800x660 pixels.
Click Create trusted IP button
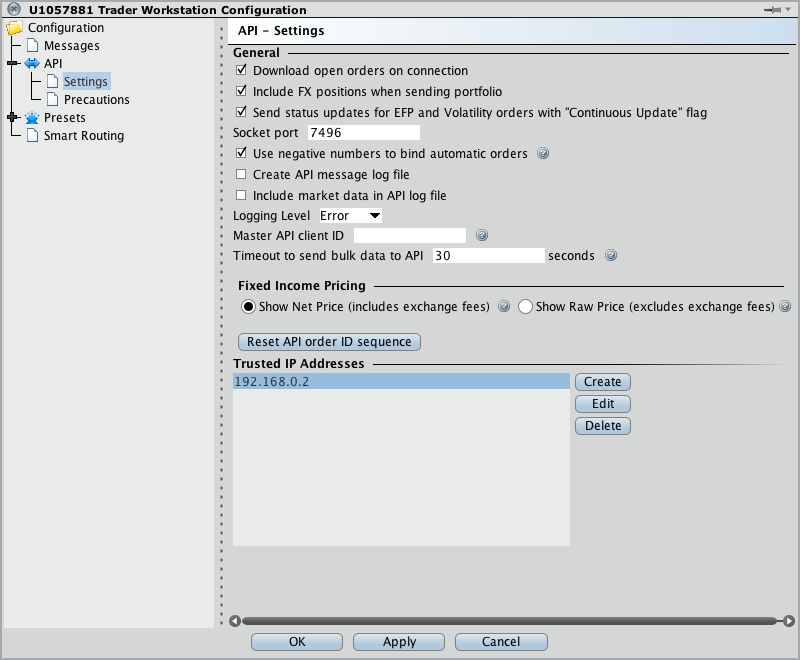pyautogui.click(x=603, y=382)
